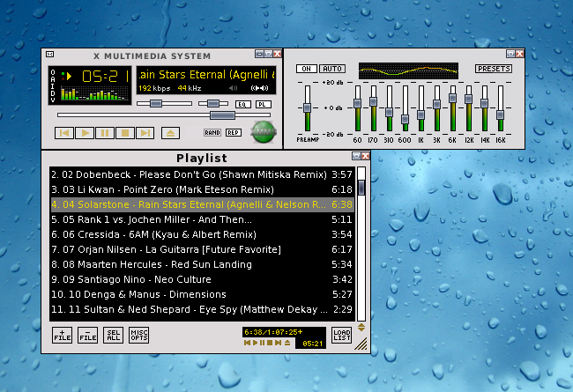The height and width of the screenshot is (392, 573).
Task: Open file with the Eject button
Action: point(170,133)
